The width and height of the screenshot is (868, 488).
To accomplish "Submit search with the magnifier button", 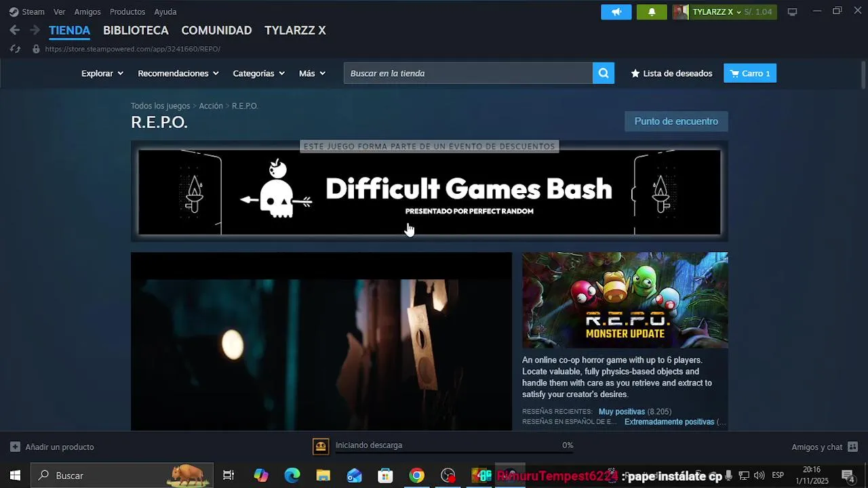I will pyautogui.click(x=604, y=73).
